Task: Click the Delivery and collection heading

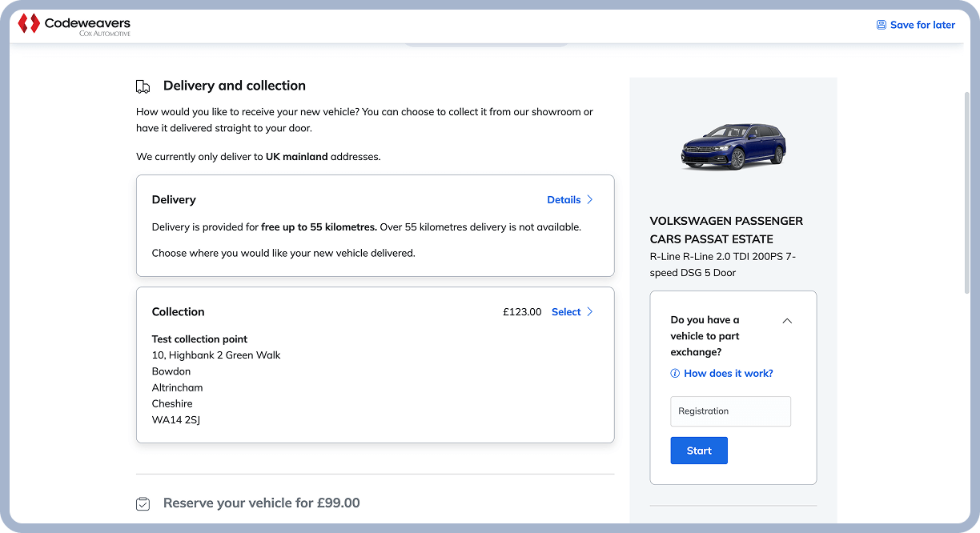Action: click(235, 86)
